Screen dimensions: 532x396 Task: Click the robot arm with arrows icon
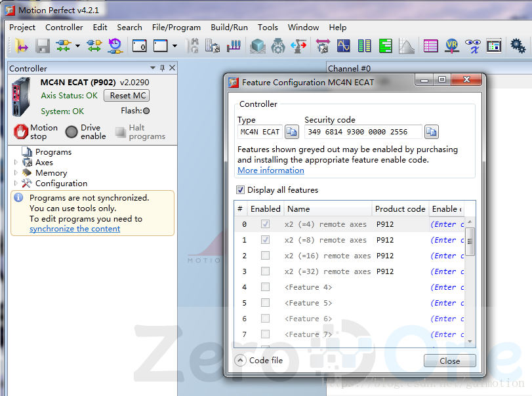click(x=298, y=46)
